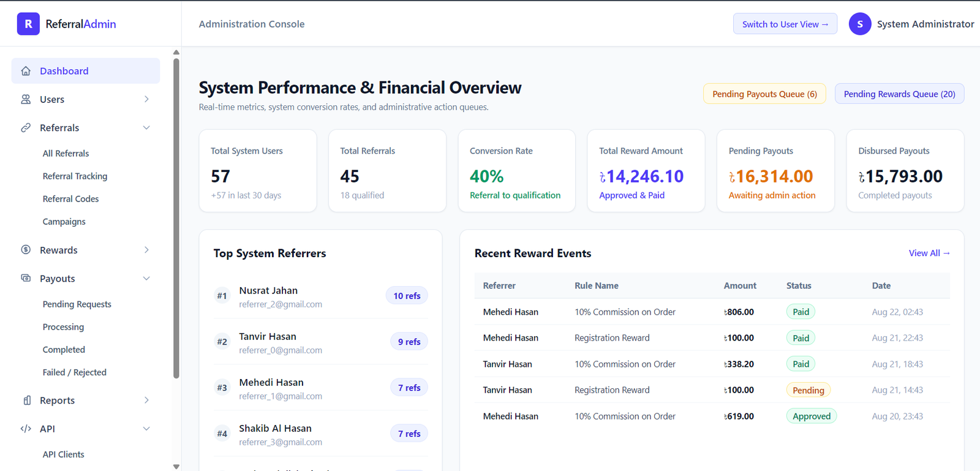Click the Total Reward Amount card
This screenshot has width=980, height=471.
click(646, 171)
